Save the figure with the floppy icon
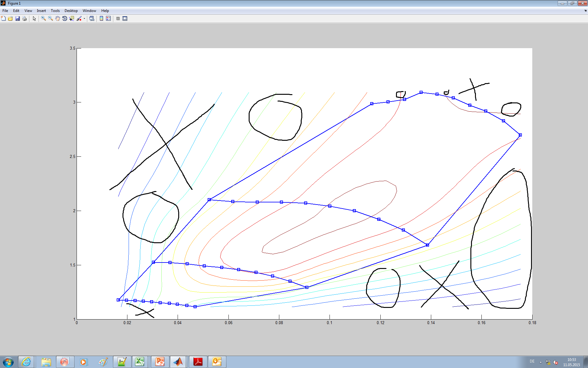Viewport: 588px width, 368px height. (x=17, y=19)
